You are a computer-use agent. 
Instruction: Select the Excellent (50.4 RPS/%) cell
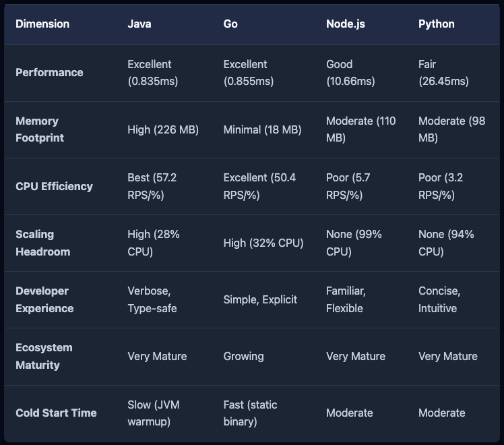pos(259,186)
